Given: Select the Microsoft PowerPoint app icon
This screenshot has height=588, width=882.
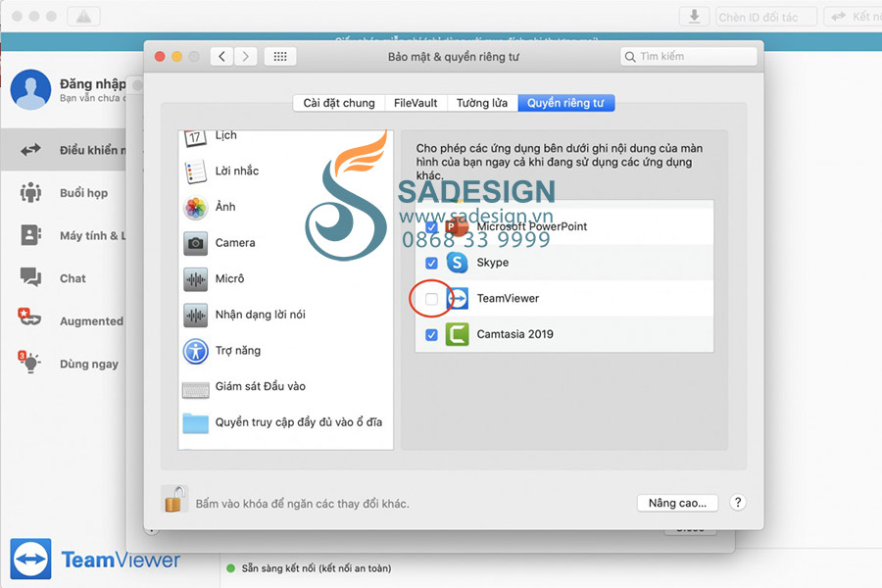Looking at the screenshot, I should click(x=457, y=226).
